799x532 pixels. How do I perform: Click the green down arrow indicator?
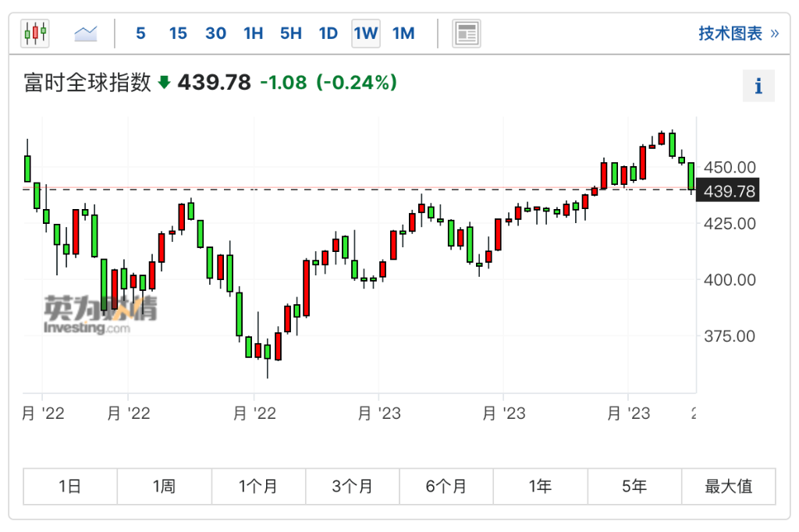pos(164,82)
